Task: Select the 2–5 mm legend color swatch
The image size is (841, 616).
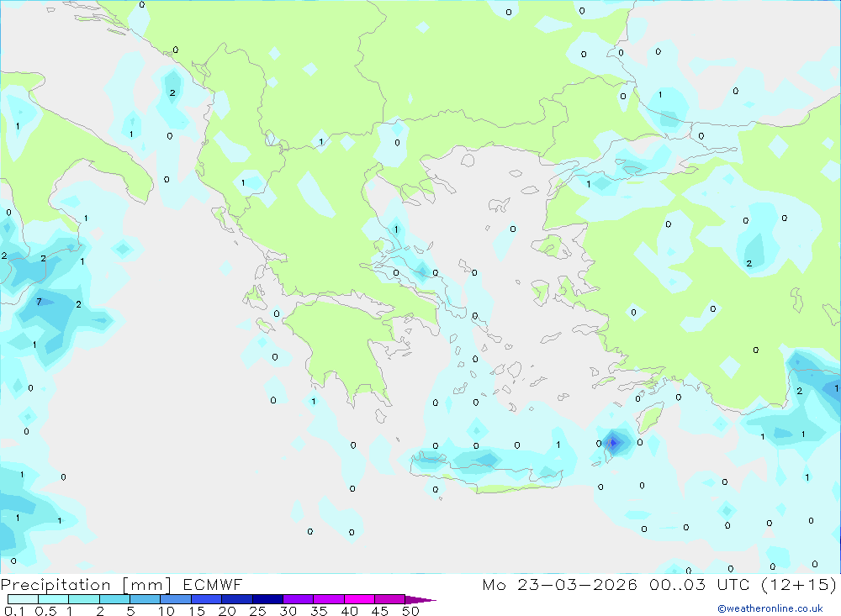Action: tap(114, 599)
